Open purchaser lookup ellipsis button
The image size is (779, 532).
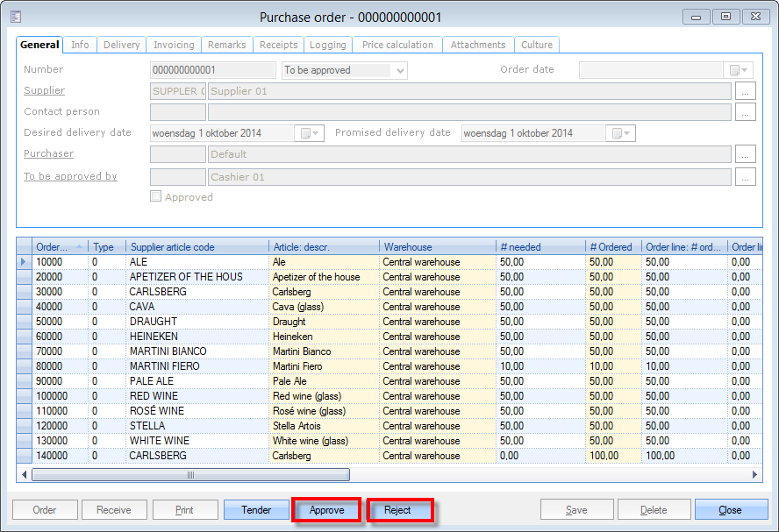[745, 154]
